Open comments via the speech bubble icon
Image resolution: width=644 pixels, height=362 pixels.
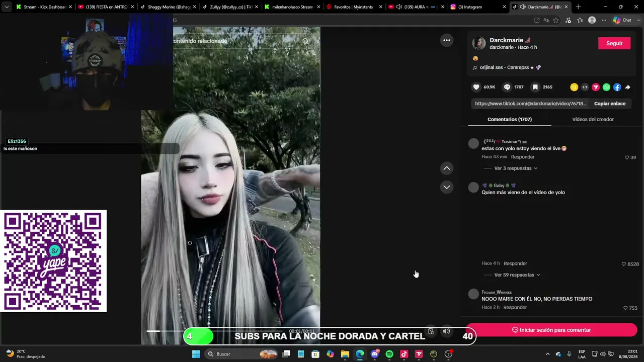[507, 87]
